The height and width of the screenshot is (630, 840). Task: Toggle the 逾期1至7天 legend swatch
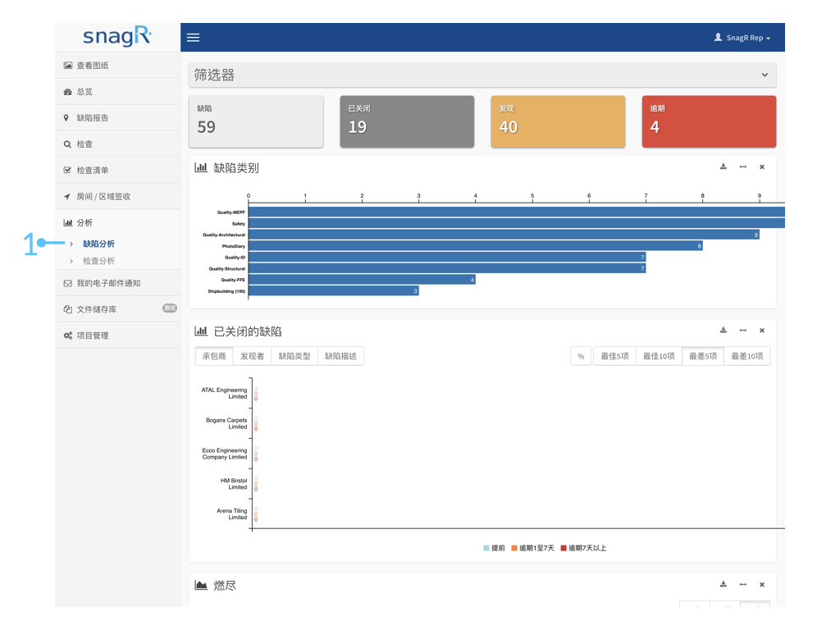pyautogui.click(x=514, y=548)
